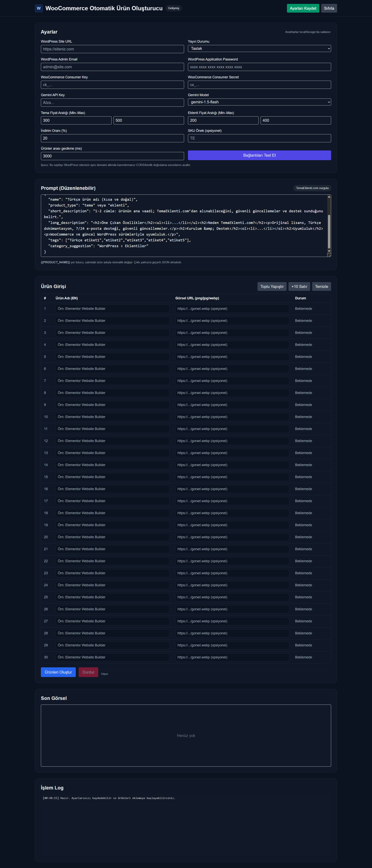Viewport: 372px width, 868px height.
Task: Click product name field in row 20
Action: [x=112, y=537]
